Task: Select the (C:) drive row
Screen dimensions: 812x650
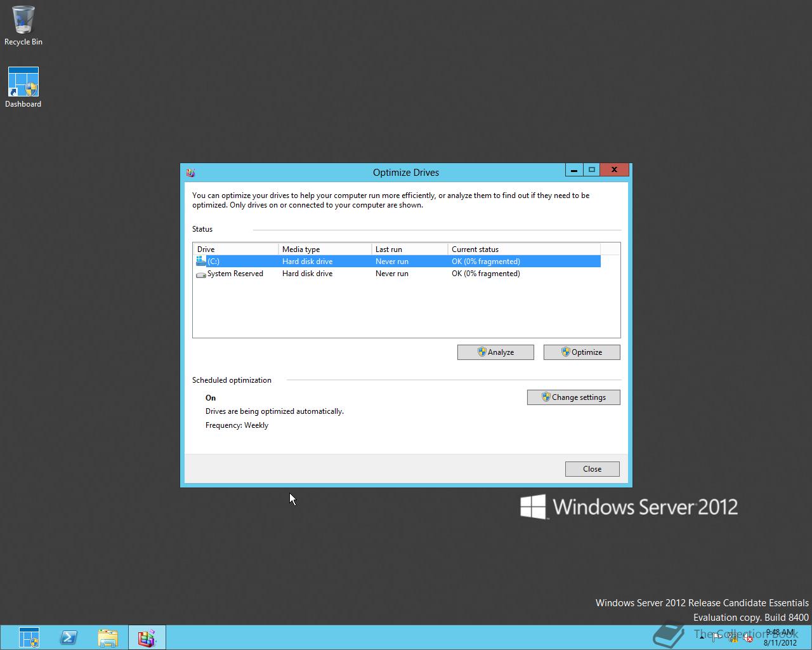Action: [x=397, y=262]
